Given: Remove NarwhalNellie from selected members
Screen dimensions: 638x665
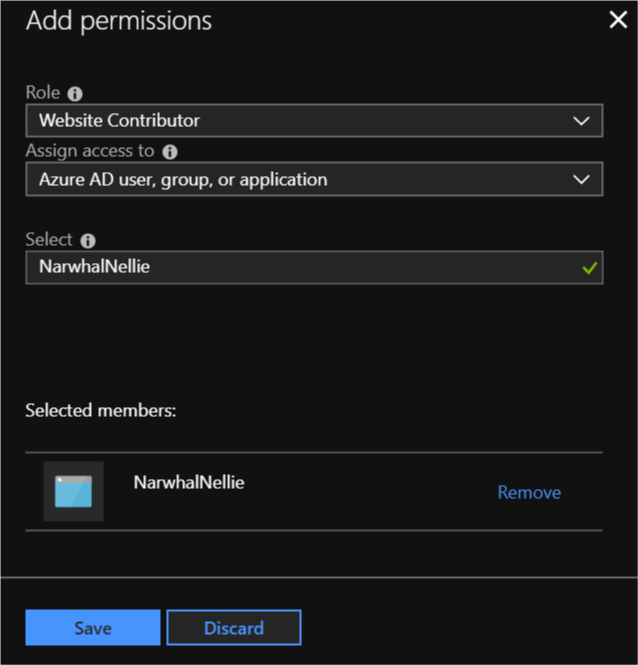Looking at the screenshot, I should coord(529,492).
